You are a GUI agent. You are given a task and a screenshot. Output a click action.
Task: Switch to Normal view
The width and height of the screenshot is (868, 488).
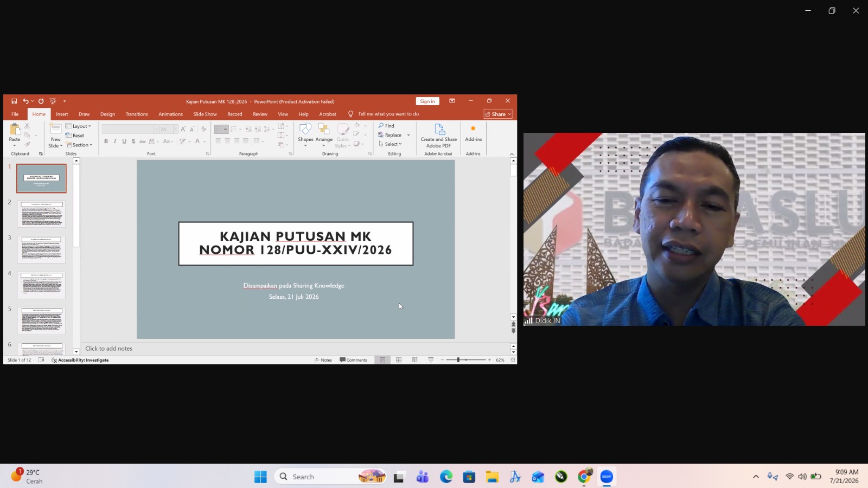(382, 360)
